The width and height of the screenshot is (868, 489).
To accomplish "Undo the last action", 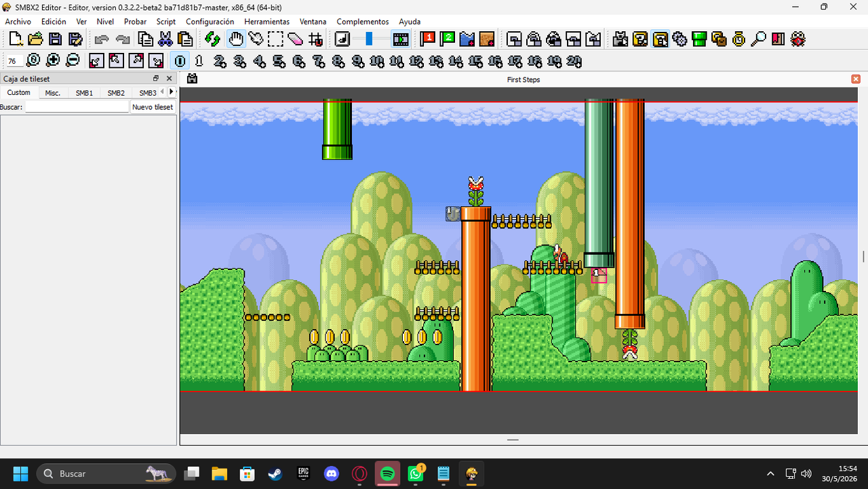I will click(102, 39).
